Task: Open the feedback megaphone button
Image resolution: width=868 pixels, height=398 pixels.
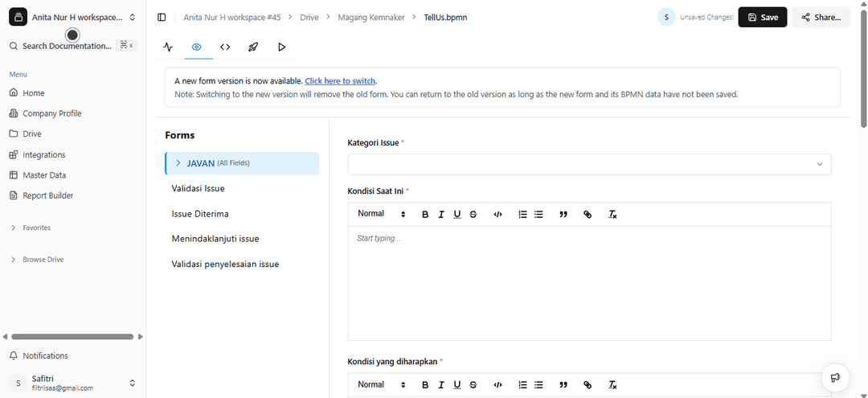Action: click(835, 377)
